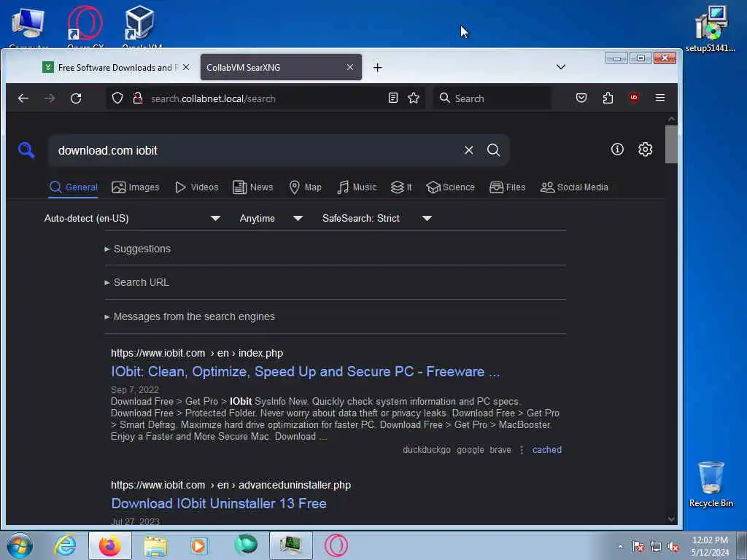Click the scrollbar down arrow
Viewport: 747px width, 560px height.
tap(671, 519)
